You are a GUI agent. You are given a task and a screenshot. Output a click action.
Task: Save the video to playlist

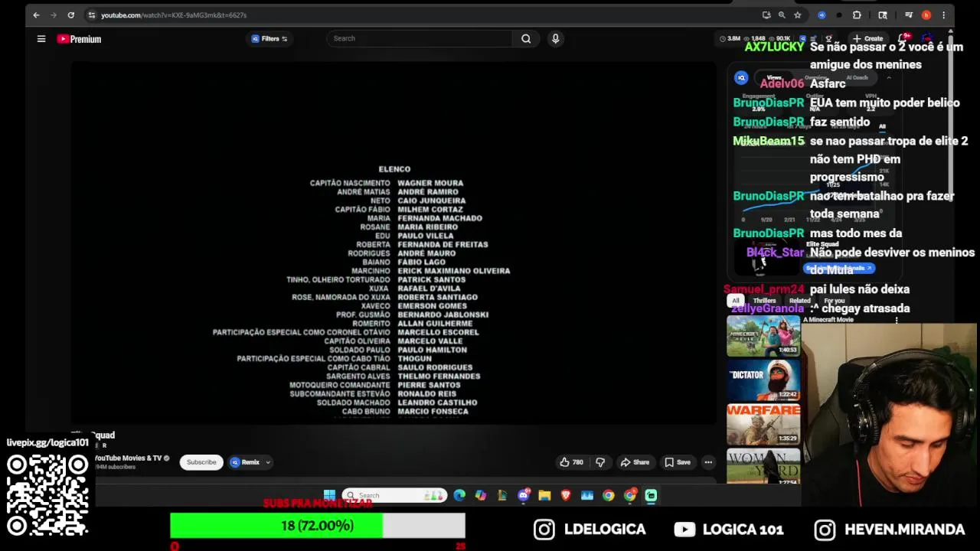tap(678, 462)
